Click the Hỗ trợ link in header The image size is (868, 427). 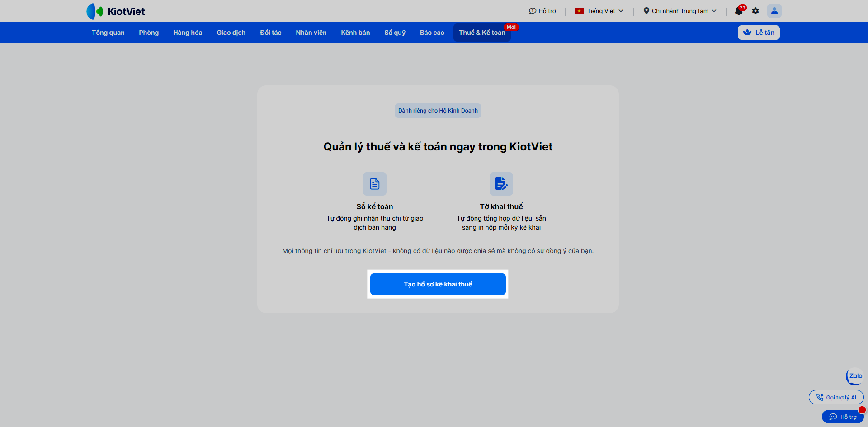click(542, 11)
